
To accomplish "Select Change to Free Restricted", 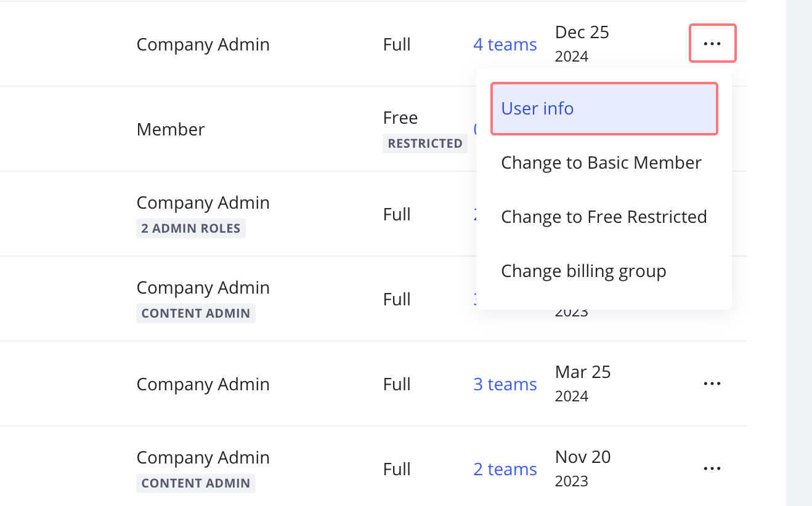I will pyautogui.click(x=604, y=217).
